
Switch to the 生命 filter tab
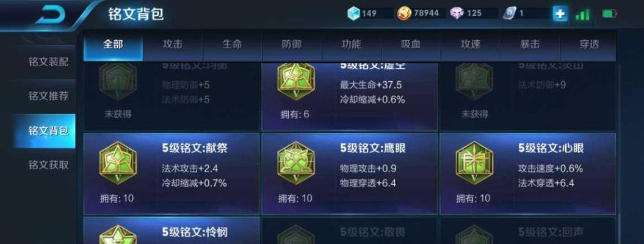click(x=232, y=45)
